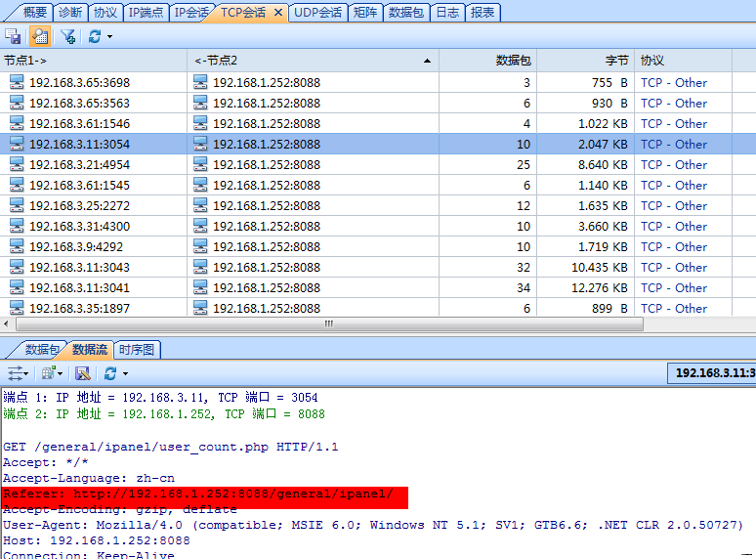Open the IP端点 tab
Screen dimensions: 756x559
click(x=146, y=13)
